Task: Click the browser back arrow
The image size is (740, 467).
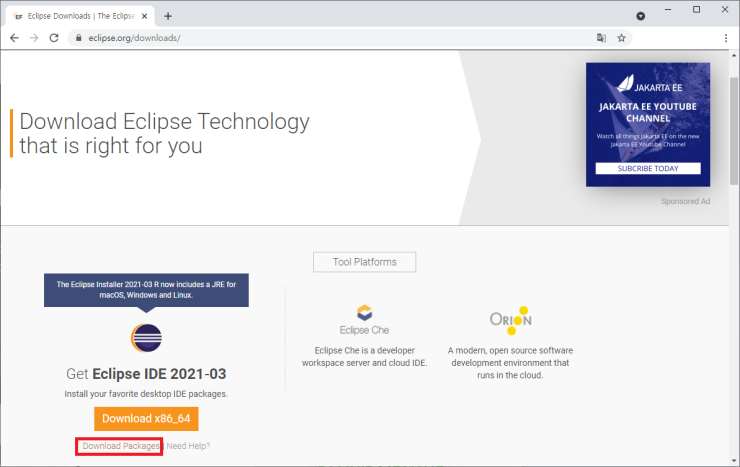Action: [x=14, y=38]
